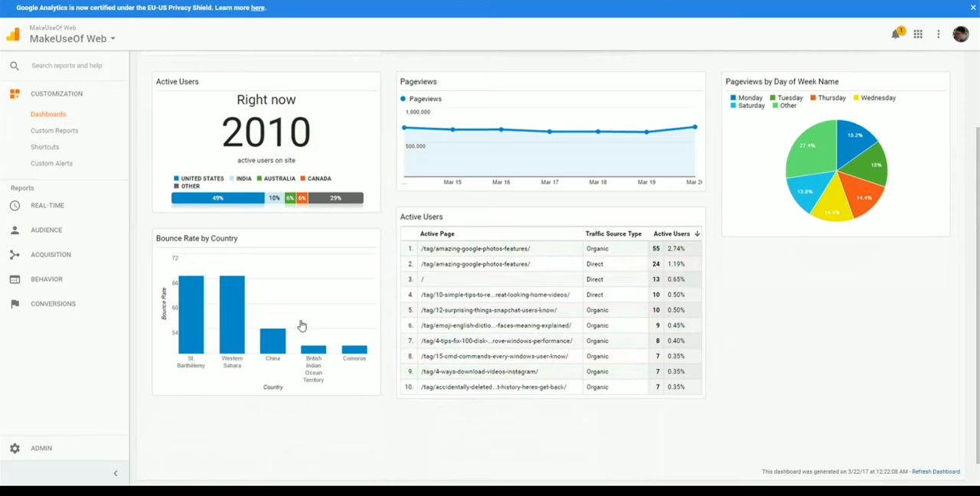Open the MakeUseOf Web account dropdown

[x=73, y=39]
